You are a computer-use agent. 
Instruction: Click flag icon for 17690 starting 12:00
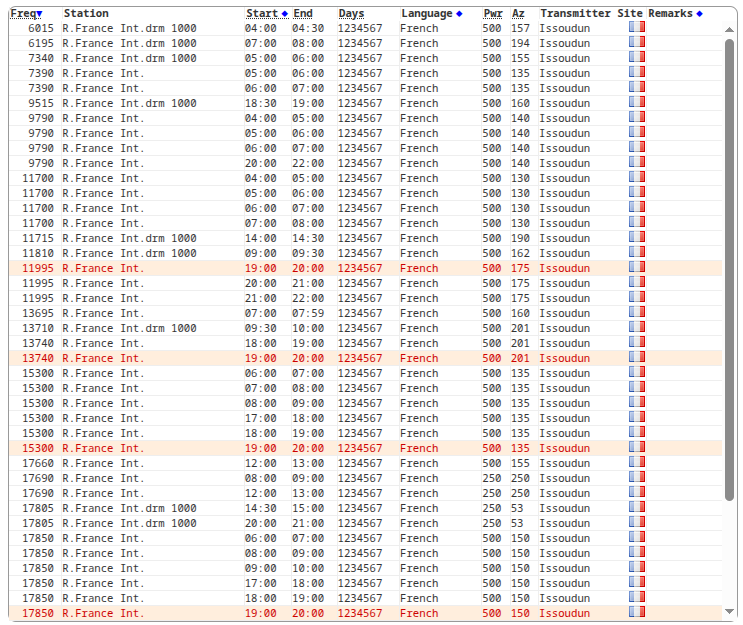(x=637, y=492)
